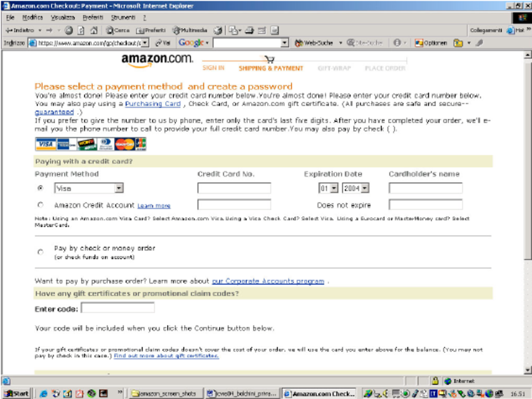532x399 pixels.
Task: Click the Vai go button
Action: tap(163, 43)
